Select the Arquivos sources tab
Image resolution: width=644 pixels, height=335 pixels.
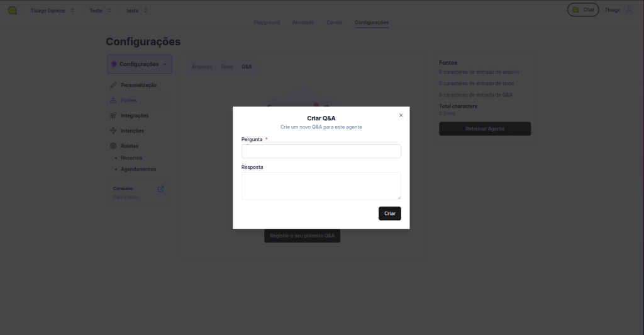[202, 67]
